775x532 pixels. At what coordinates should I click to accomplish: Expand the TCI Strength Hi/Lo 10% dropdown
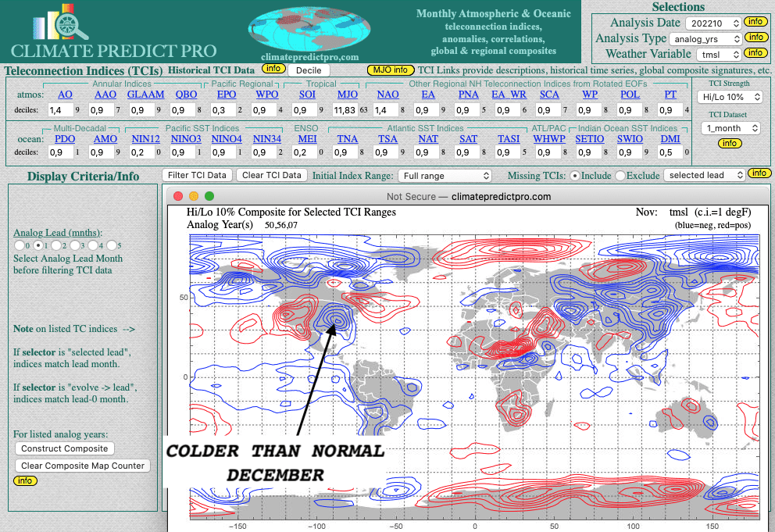tap(730, 97)
